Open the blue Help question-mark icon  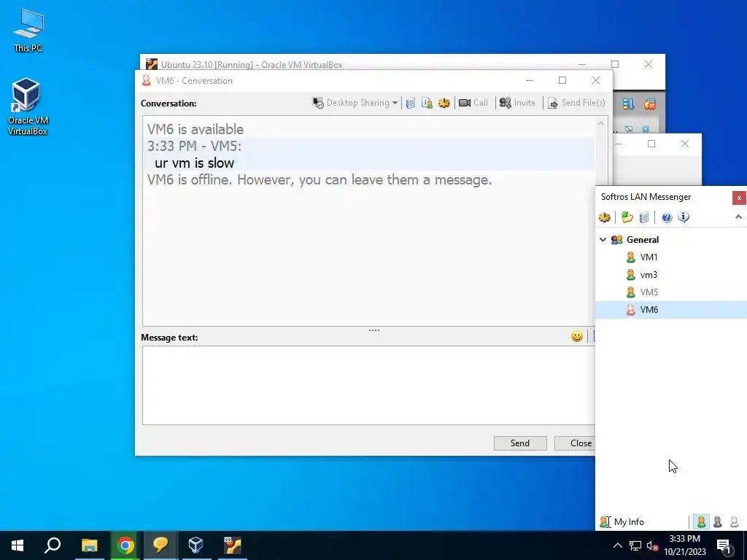point(667,217)
